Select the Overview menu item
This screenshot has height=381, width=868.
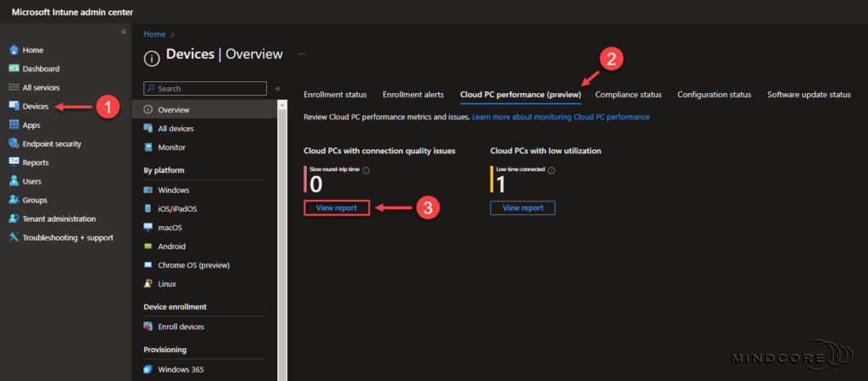205,109
